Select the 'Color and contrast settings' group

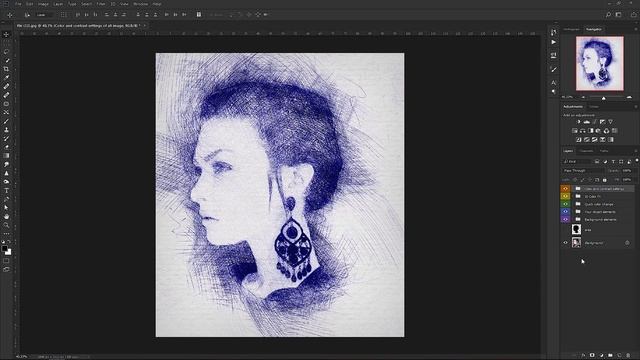[604, 189]
